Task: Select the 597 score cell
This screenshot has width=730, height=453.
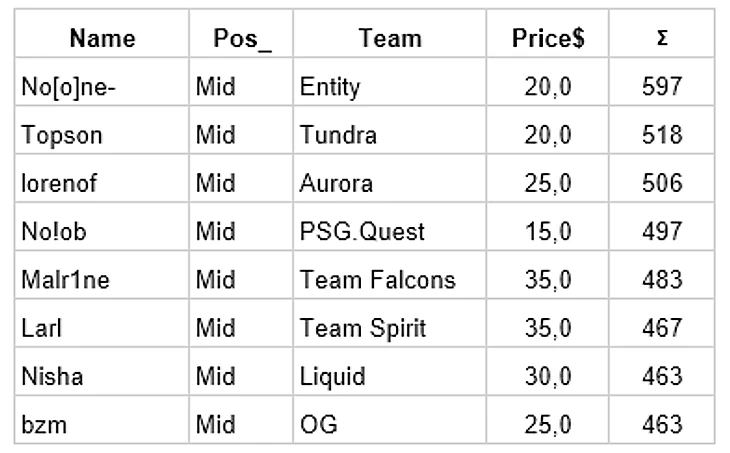Action: click(x=662, y=87)
